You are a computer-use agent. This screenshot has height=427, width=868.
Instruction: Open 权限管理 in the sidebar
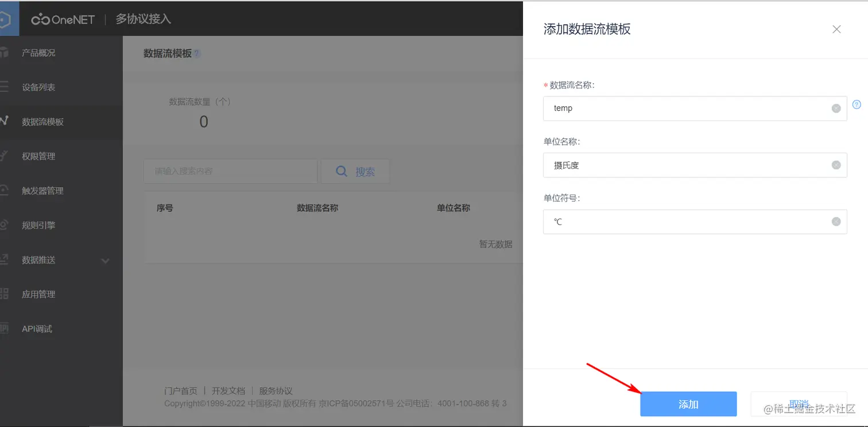pyautogui.click(x=38, y=156)
